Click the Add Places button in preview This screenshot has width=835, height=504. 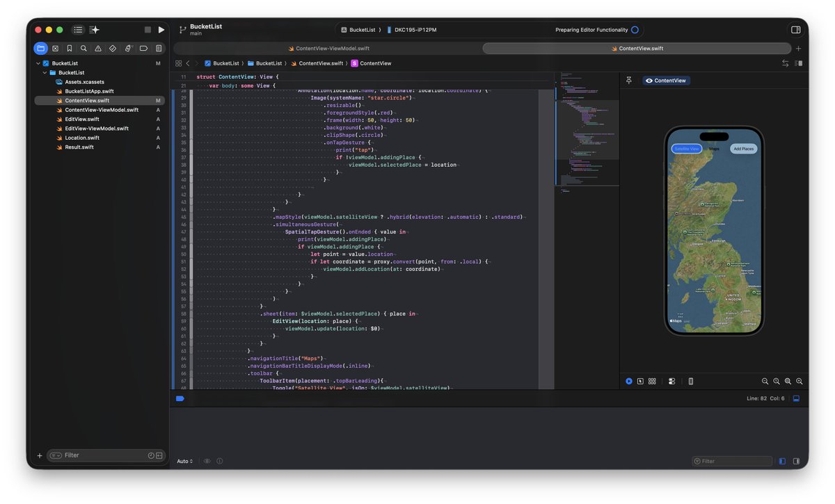(x=744, y=148)
